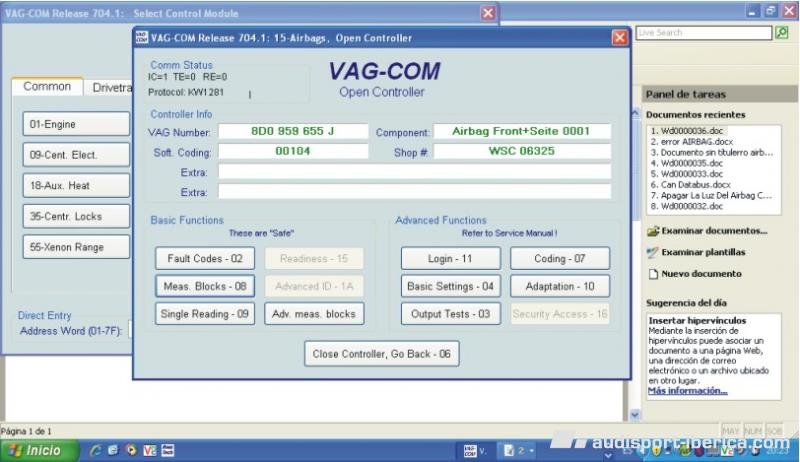The height and width of the screenshot is (462, 800).
Task: Click the green Live Search magnifier icon
Action: coord(782,33)
